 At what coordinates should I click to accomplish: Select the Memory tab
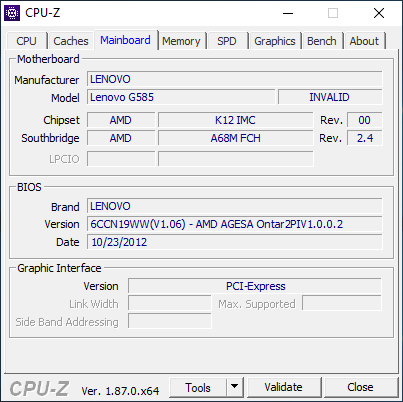(181, 41)
